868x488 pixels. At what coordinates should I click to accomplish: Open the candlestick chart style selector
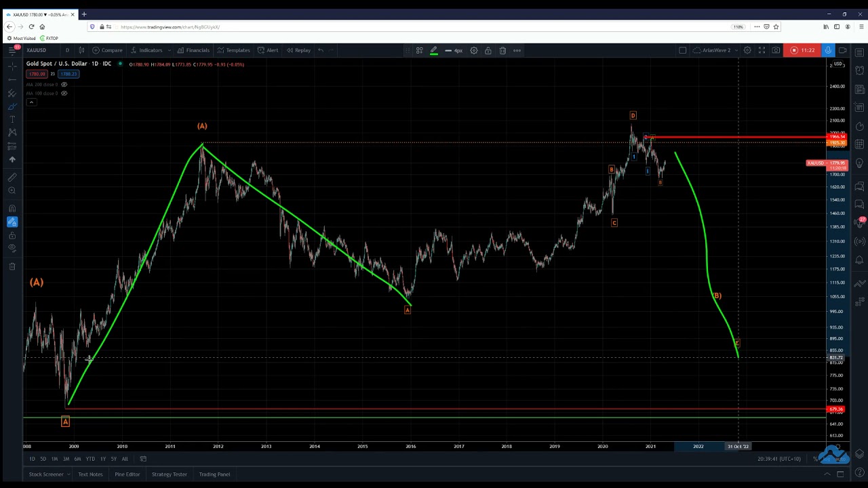click(81, 50)
